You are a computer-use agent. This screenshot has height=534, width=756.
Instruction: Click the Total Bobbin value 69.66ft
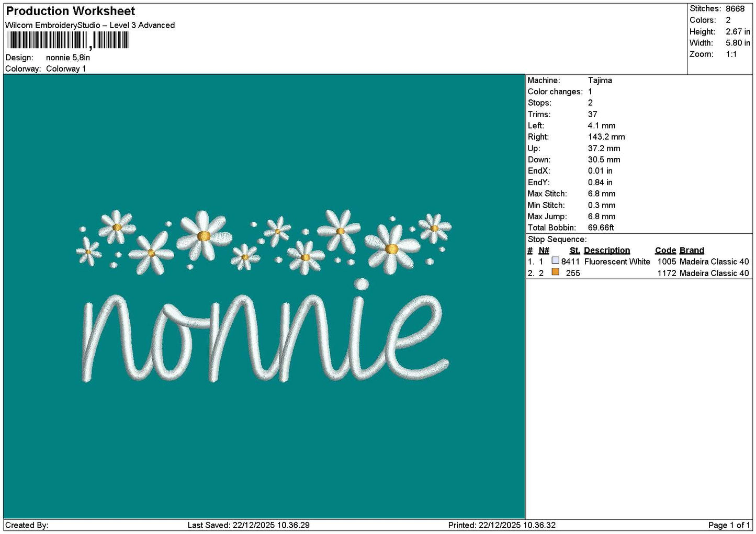tap(601, 228)
